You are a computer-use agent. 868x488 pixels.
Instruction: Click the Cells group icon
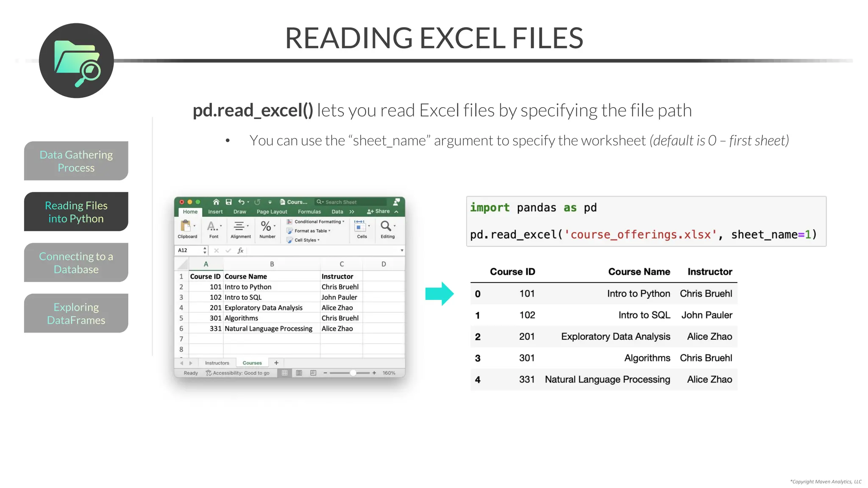360,226
